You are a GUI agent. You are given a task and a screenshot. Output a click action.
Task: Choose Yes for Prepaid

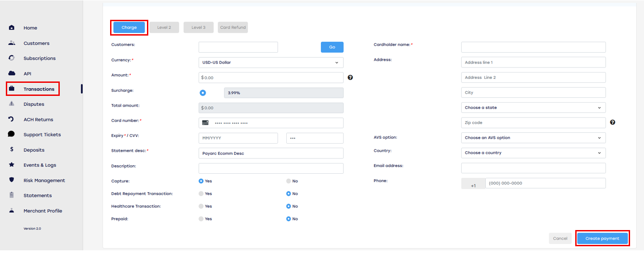201,219
